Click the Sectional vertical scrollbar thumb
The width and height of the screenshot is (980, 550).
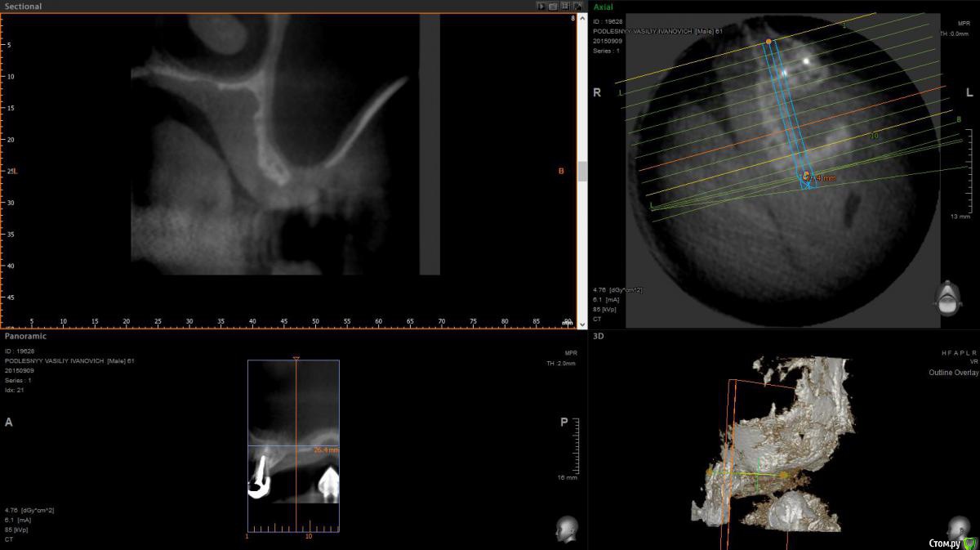click(582, 171)
